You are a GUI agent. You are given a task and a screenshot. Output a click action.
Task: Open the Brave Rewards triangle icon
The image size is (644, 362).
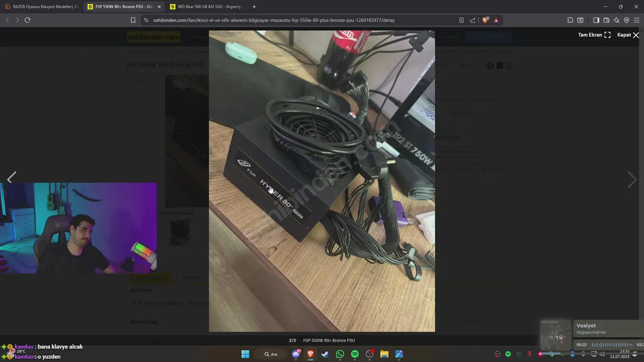496,20
